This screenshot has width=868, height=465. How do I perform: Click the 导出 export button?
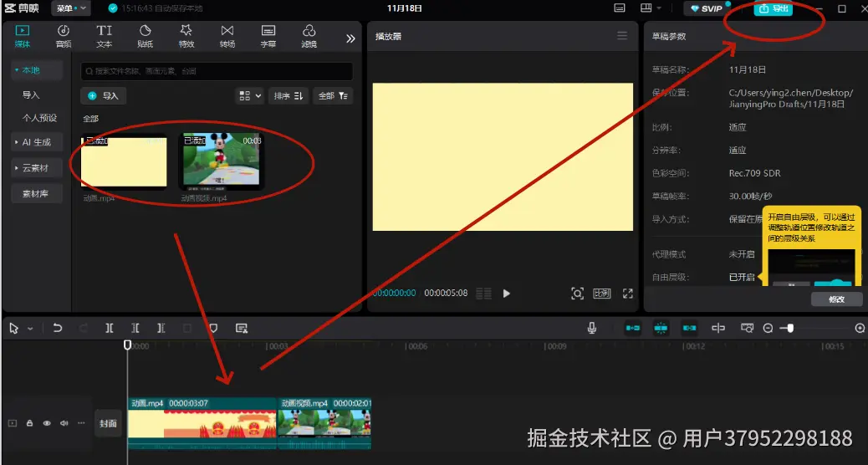(x=774, y=8)
